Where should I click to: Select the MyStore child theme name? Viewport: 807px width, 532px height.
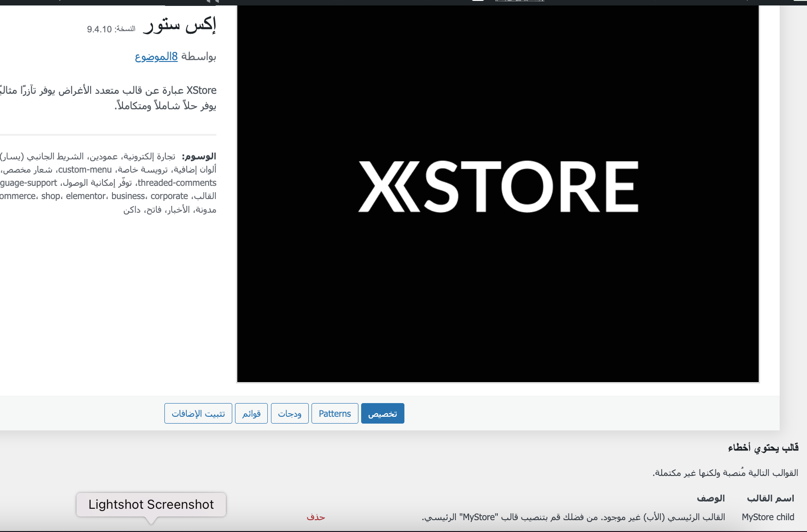tap(768, 517)
